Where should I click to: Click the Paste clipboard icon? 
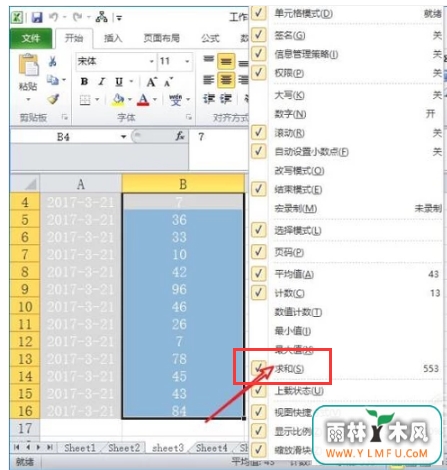(28, 65)
